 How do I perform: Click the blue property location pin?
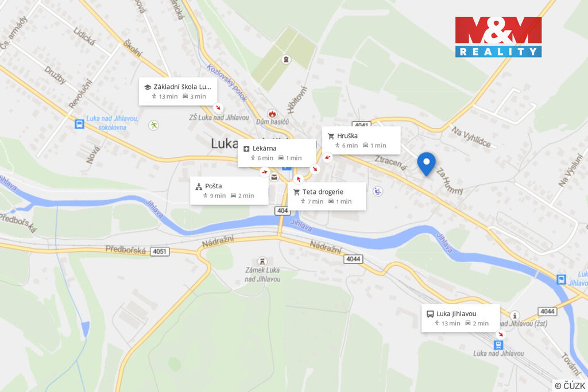tap(427, 164)
